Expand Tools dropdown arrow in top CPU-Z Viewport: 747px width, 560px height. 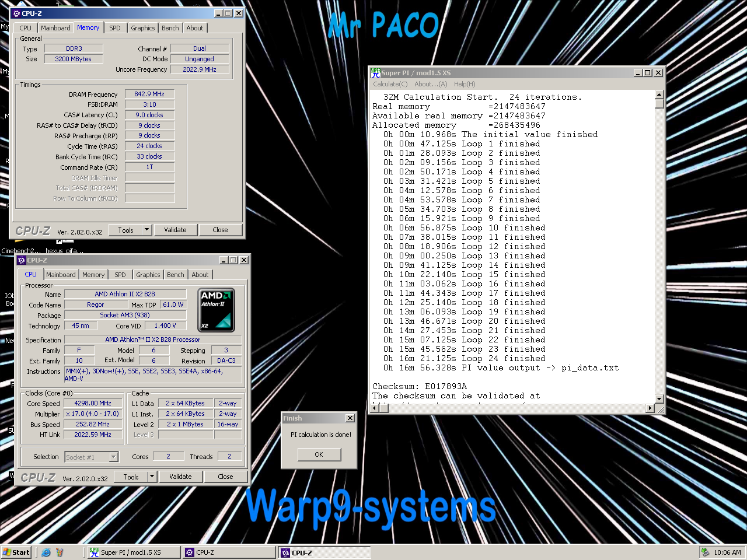[x=147, y=230]
